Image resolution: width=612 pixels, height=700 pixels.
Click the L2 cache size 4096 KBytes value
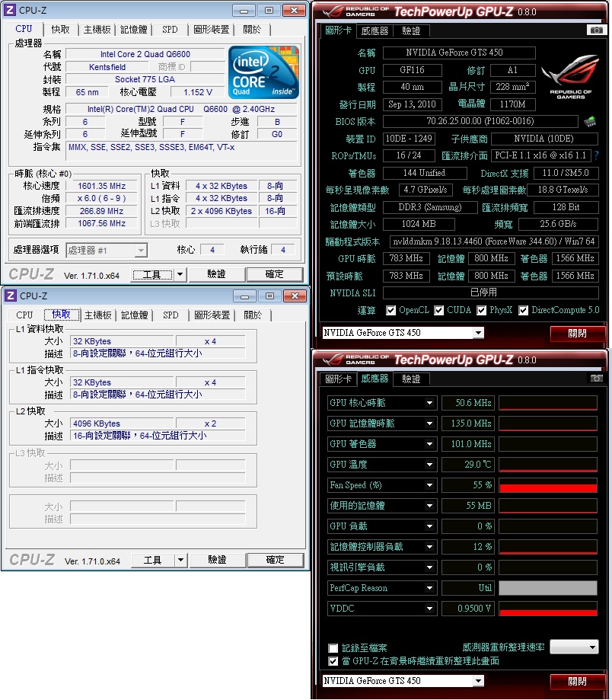click(121, 424)
